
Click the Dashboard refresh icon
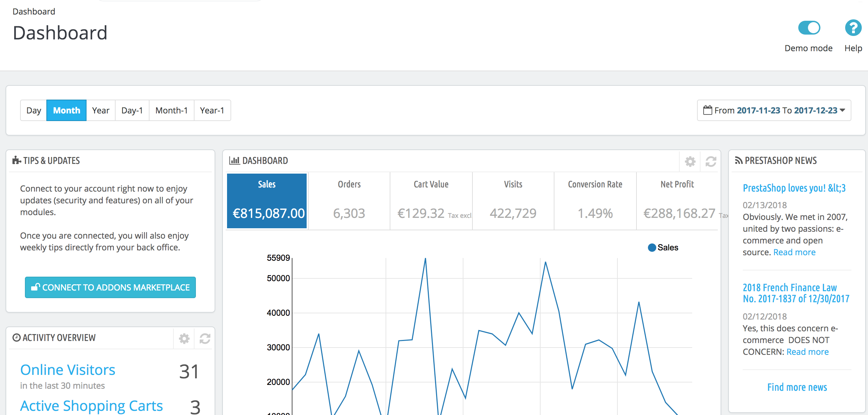(710, 161)
